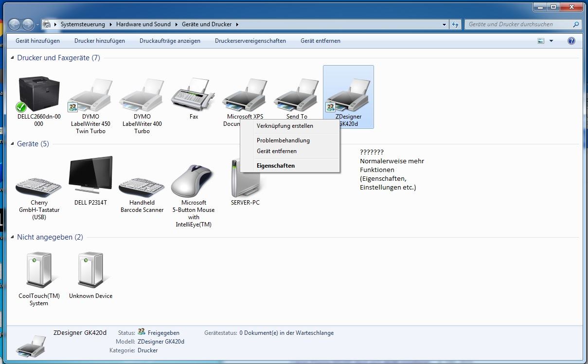This screenshot has width=588, height=364.
Task: Click Druckaufträge anzeigen in the toolbar
Action: 170,41
